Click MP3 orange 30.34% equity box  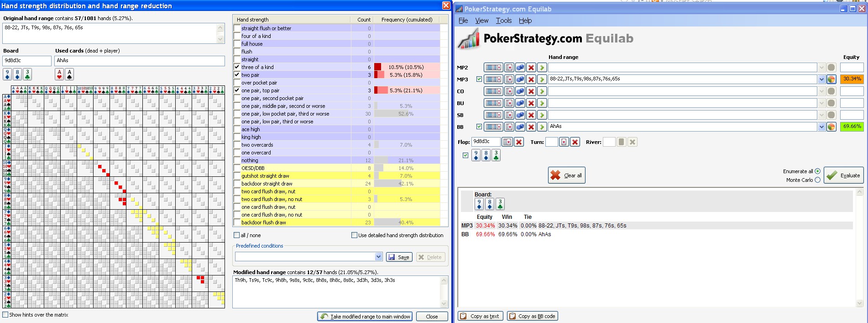tap(852, 79)
